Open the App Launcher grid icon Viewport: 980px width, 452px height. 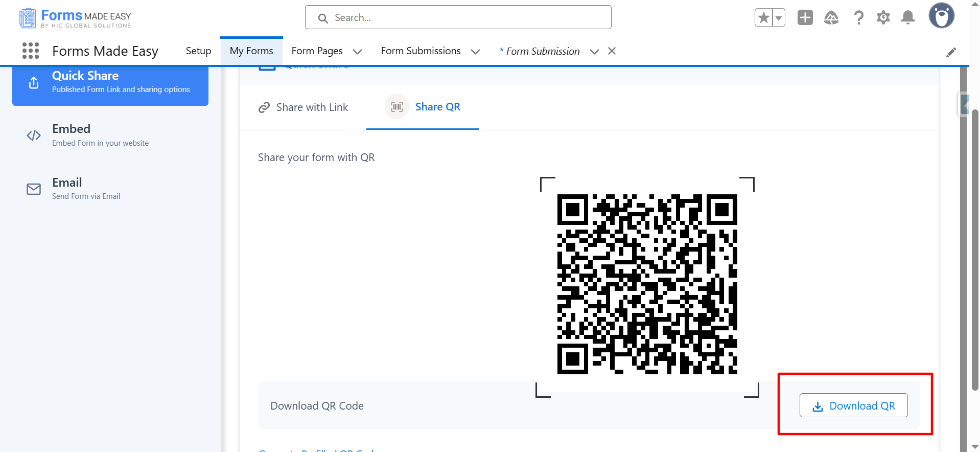(x=31, y=51)
